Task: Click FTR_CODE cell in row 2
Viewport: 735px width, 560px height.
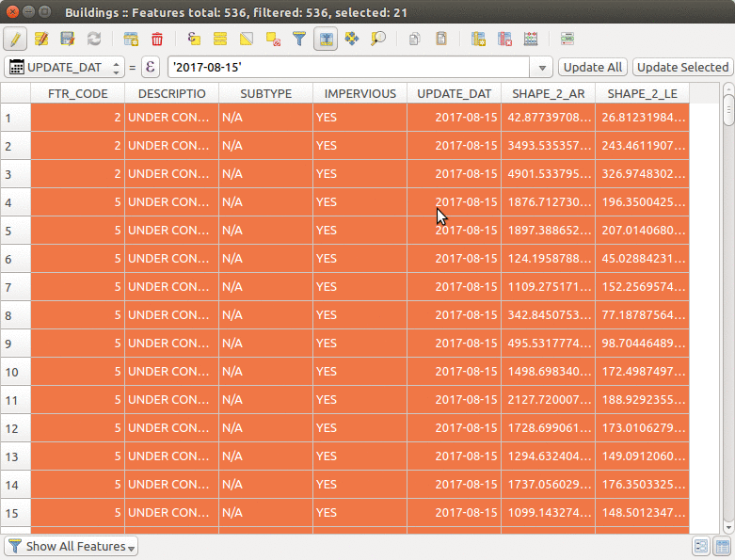Action: [78, 146]
